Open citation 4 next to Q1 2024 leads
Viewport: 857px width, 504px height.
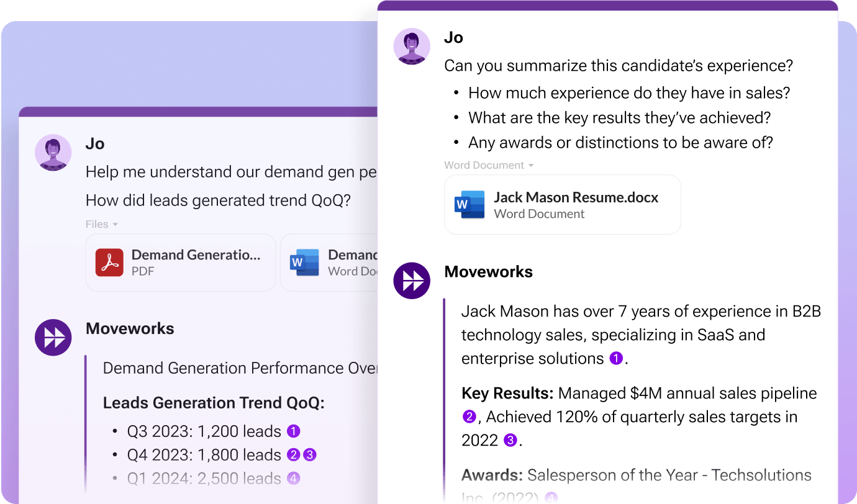point(294,479)
